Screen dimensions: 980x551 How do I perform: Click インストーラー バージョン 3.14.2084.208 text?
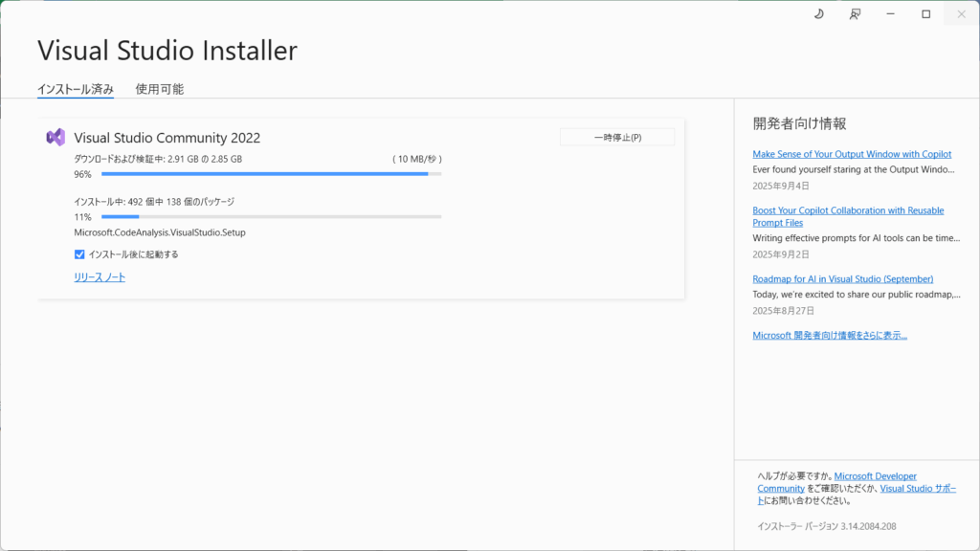(x=826, y=526)
